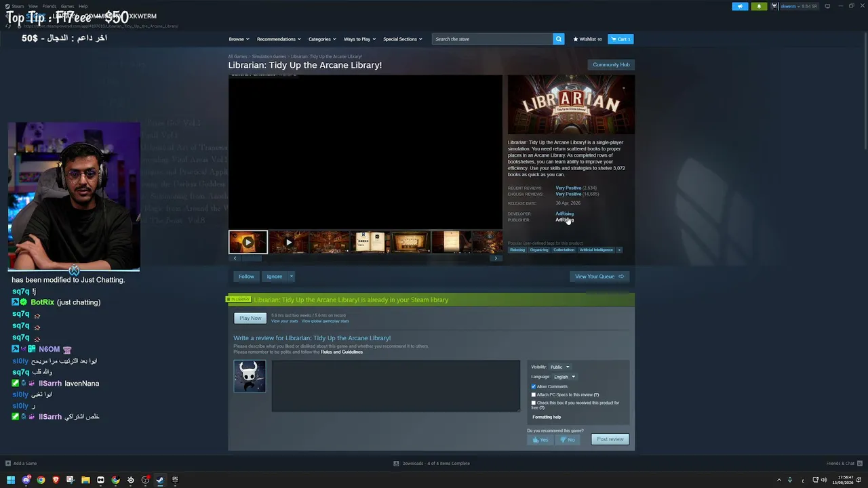Open the Games menu
This screenshot has height=488, width=868.
pyautogui.click(x=67, y=6)
